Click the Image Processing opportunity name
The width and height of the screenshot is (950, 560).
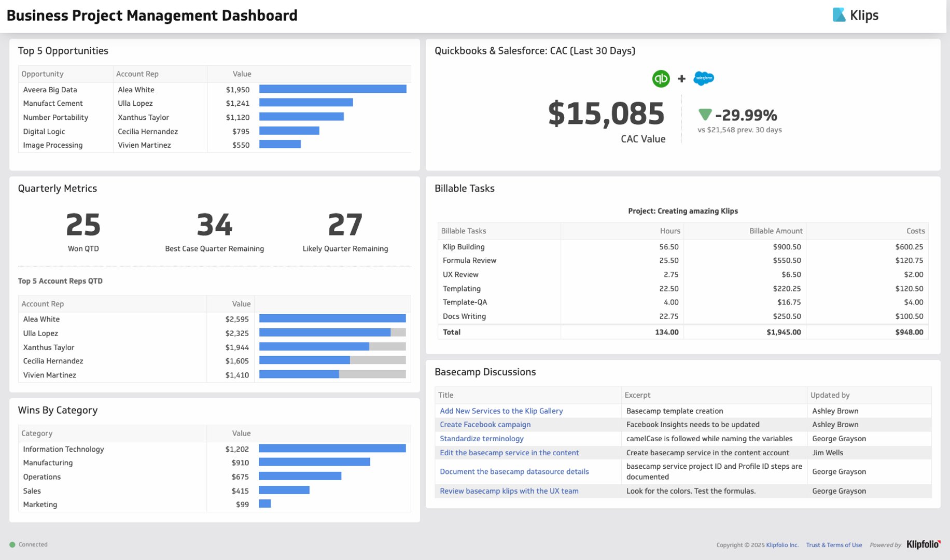click(x=53, y=145)
